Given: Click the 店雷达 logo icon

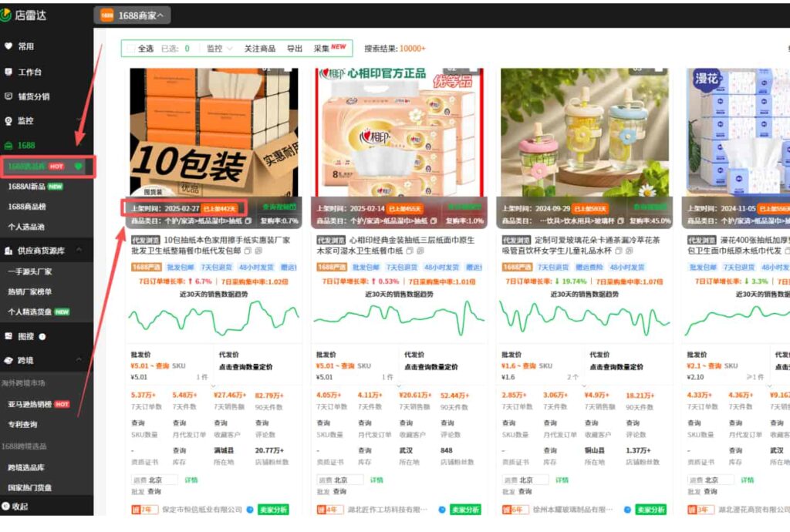Looking at the screenshot, I should (5, 15).
